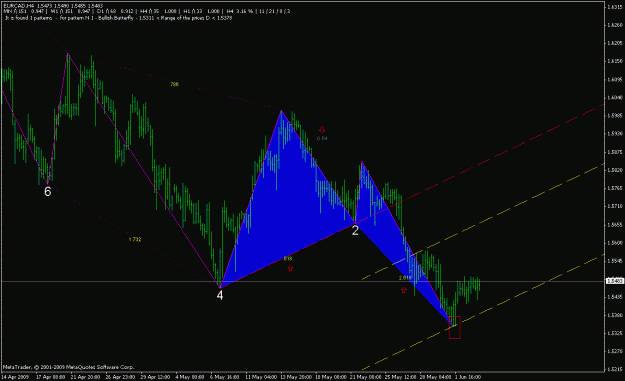Viewport: 625px width, 381px height.
Task: Click the 1.6150 price level on the price axis
Action: (615, 61)
